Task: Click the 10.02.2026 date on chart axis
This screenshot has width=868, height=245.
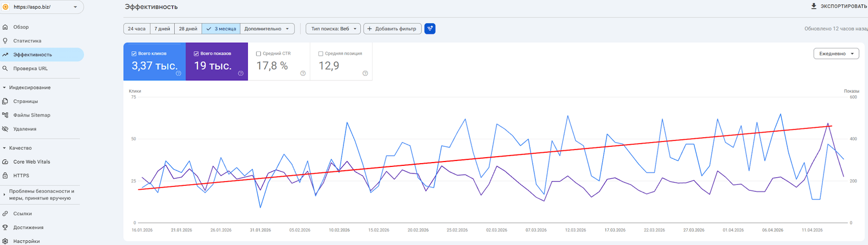Action: [x=339, y=230]
